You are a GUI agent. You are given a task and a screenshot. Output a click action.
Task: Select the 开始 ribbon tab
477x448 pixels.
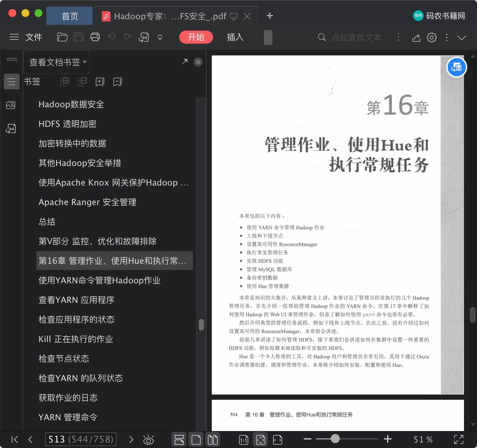point(196,37)
